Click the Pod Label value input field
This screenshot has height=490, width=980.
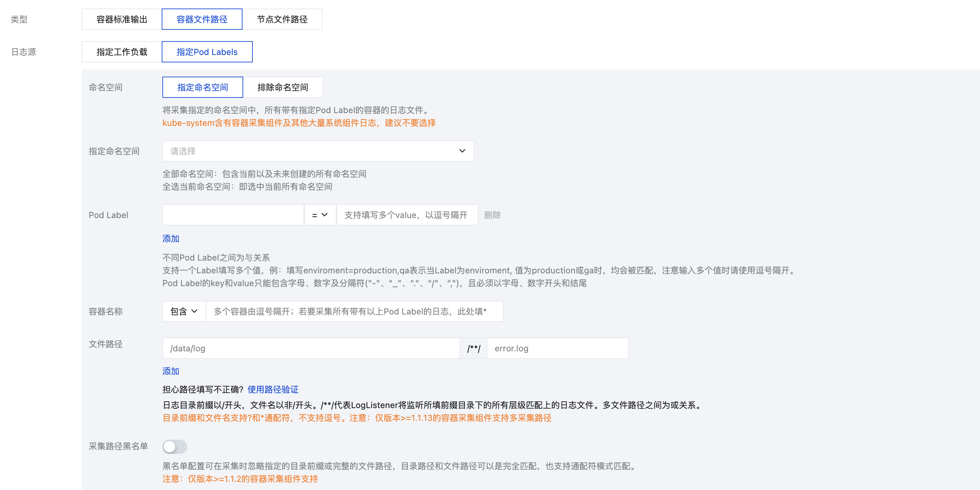[406, 215]
